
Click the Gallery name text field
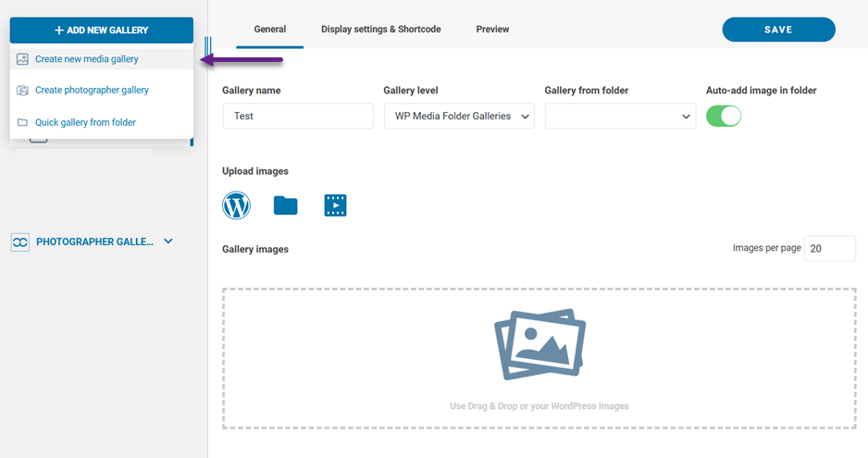coord(298,117)
